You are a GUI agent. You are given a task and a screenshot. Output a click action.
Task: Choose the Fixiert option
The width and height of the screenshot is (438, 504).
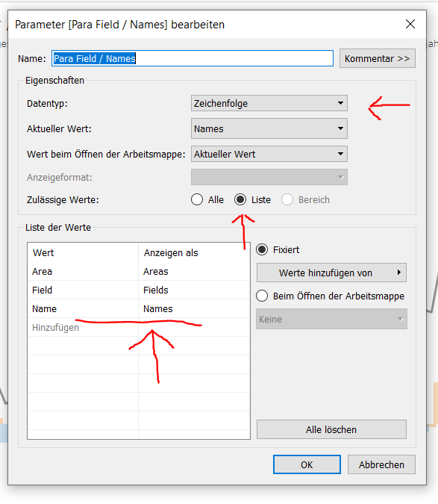click(x=262, y=249)
